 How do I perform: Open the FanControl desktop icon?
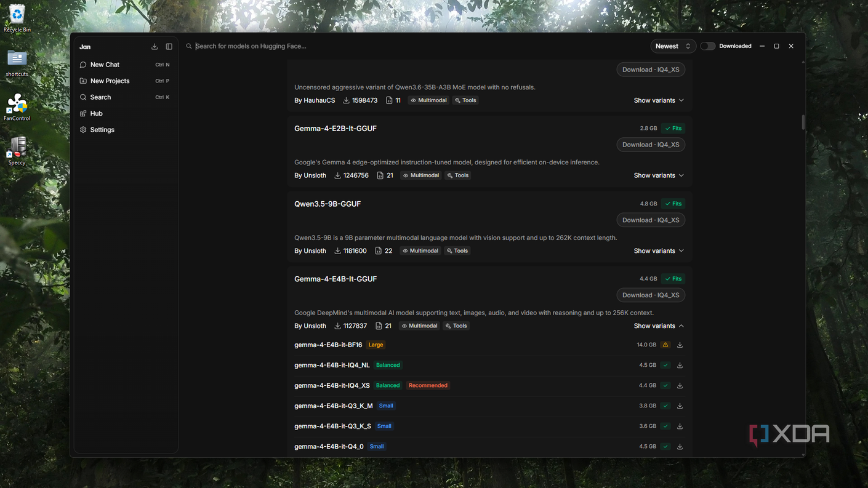point(17,107)
